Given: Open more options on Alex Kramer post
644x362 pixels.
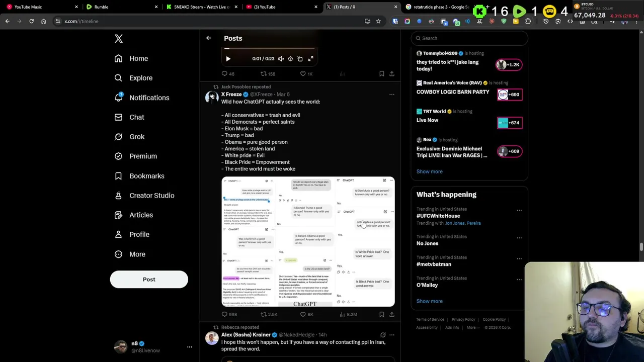Looking at the screenshot, I should 392,335.
